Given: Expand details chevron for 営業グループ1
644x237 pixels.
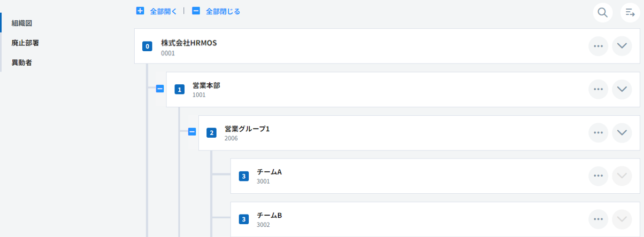Looking at the screenshot, I should [x=622, y=132].
